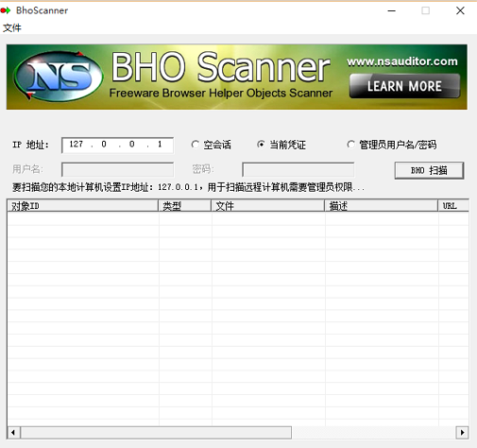Sort by the 文件 column header
Screen dimensions: 477x448
[x=268, y=206]
